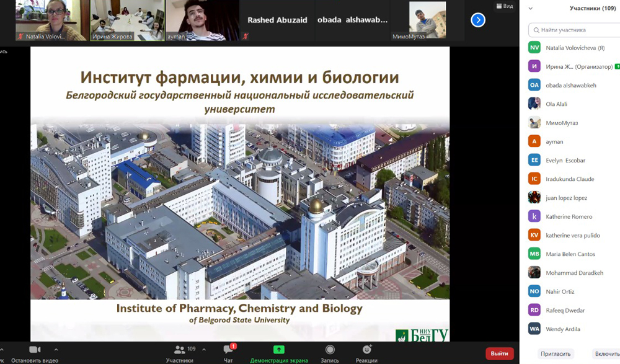Open the chat with unread message

pos(228,350)
